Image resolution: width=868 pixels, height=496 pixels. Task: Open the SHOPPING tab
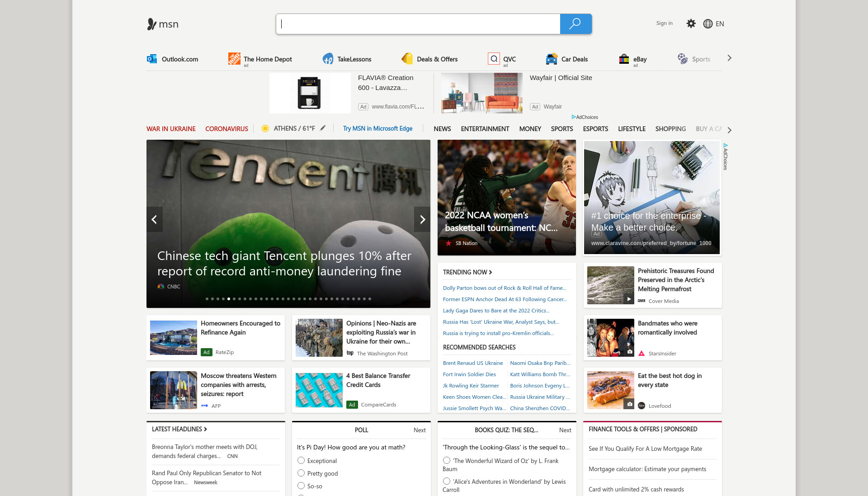[x=670, y=129]
